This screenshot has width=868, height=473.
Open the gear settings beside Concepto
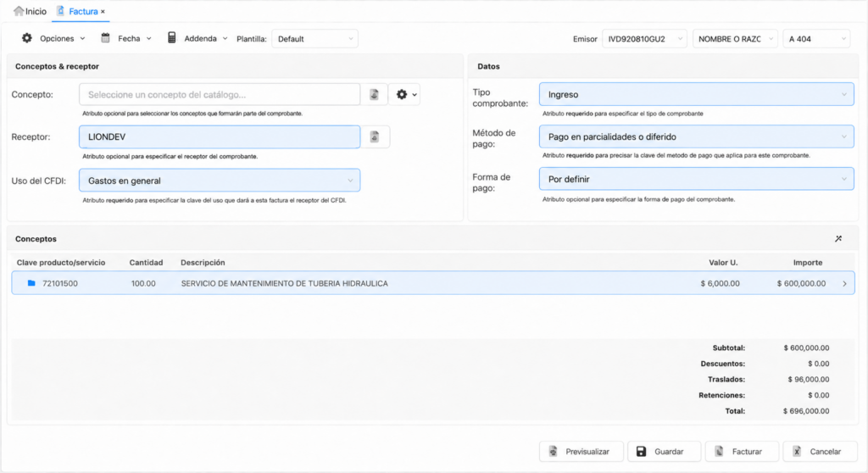(x=406, y=94)
